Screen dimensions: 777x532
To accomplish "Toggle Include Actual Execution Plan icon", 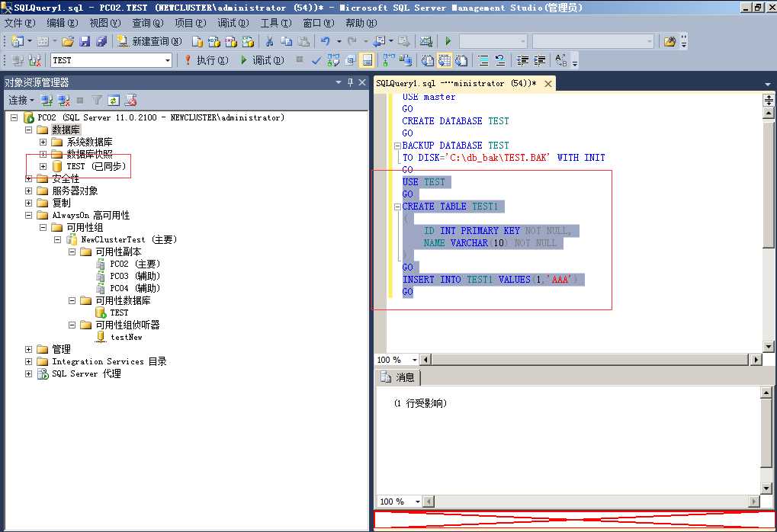I will [x=389, y=60].
